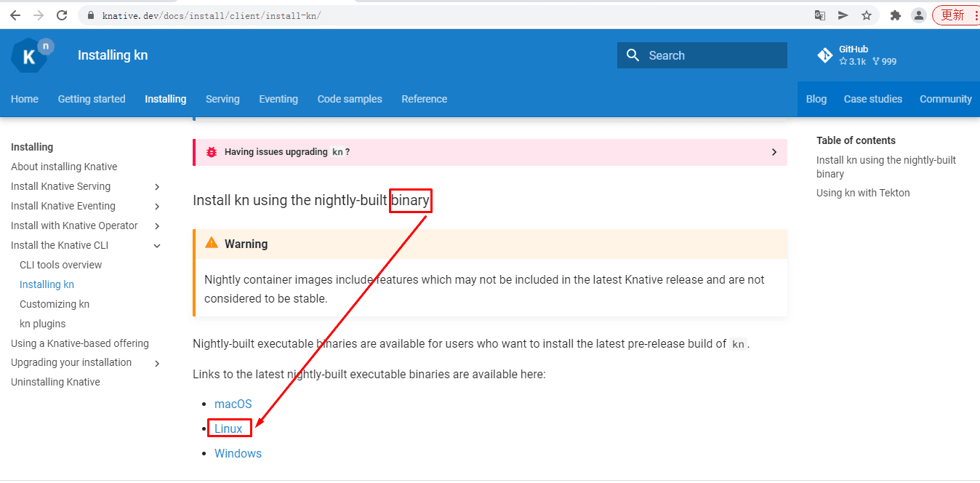Click the bug icon in the pink banner
The width and height of the screenshot is (980, 483).
point(212,152)
